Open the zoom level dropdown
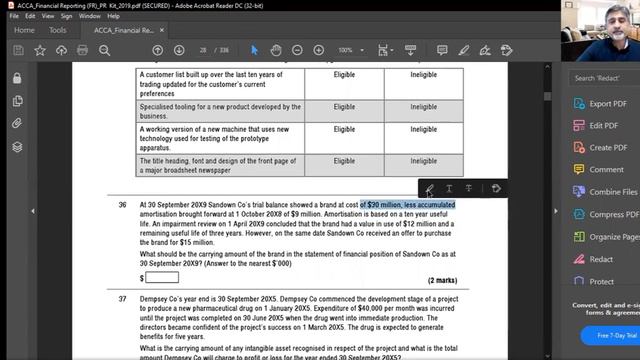This screenshot has height=360, width=640. [x=362, y=50]
